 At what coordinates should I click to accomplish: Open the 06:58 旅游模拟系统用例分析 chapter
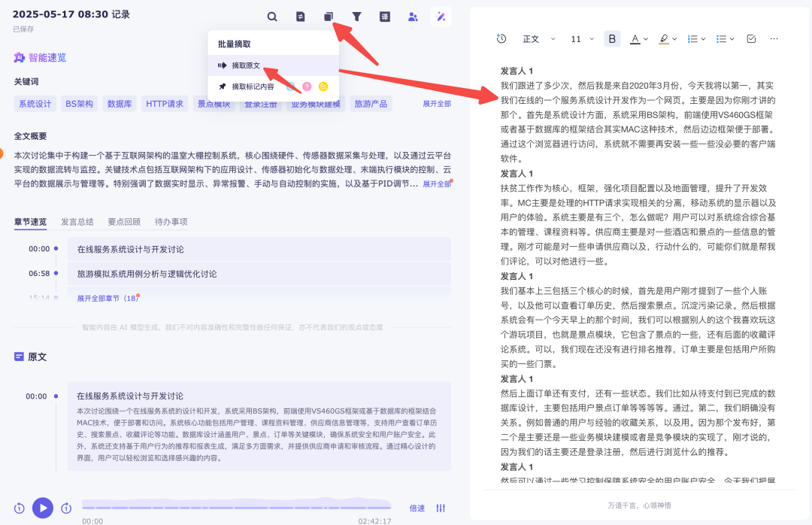pos(259,274)
